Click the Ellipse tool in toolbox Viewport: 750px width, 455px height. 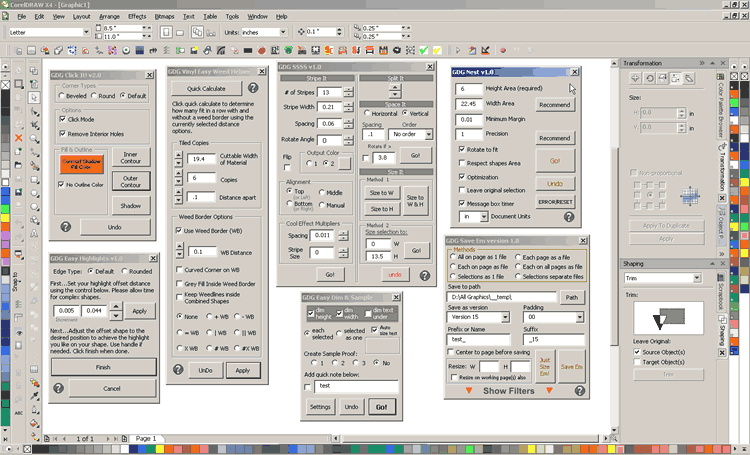(x=34, y=193)
